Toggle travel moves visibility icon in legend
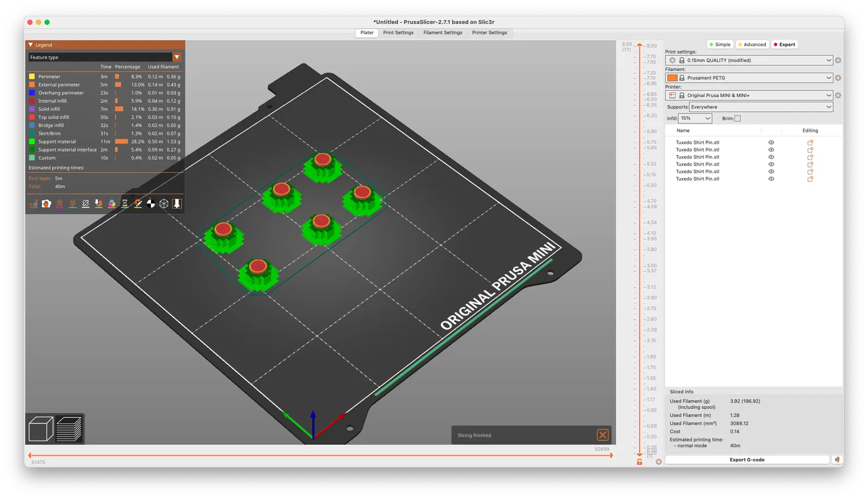The width and height of the screenshot is (868, 499). click(x=34, y=203)
